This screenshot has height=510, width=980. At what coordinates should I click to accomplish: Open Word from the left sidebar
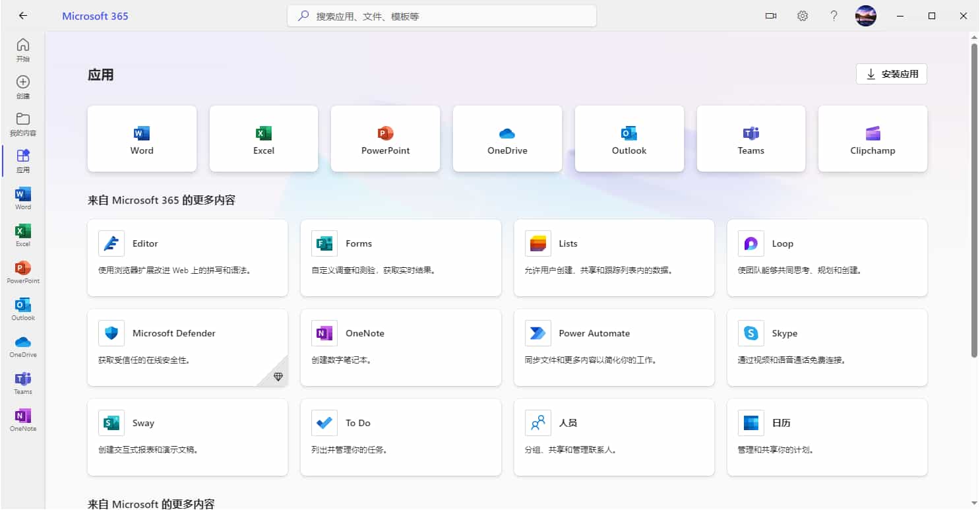pyautogui.click(x=23, y=198)
